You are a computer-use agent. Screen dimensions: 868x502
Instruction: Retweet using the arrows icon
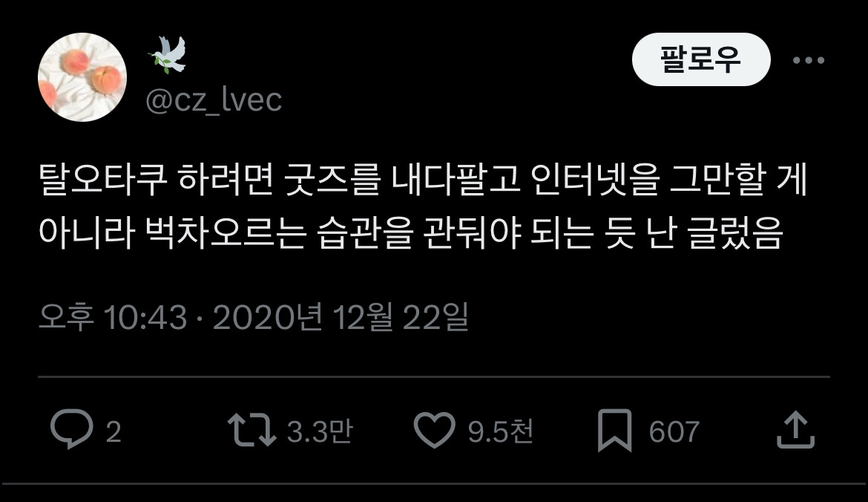[x=252, y=429]
